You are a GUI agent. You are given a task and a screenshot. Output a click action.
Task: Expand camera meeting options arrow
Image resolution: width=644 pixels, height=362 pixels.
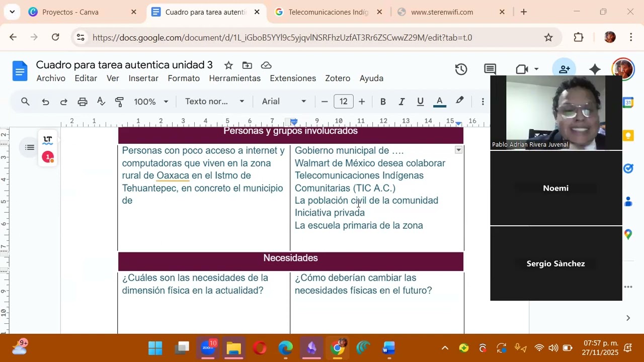(536, 69)
